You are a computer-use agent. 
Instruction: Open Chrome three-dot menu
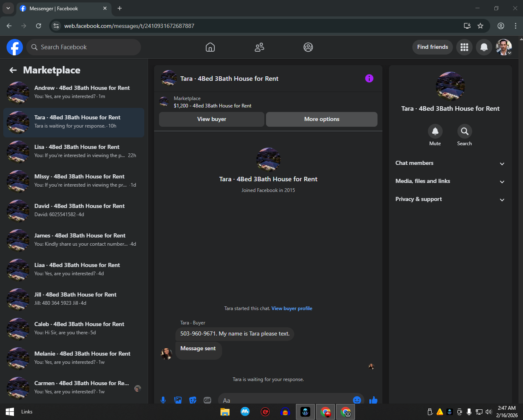[516, 26]
